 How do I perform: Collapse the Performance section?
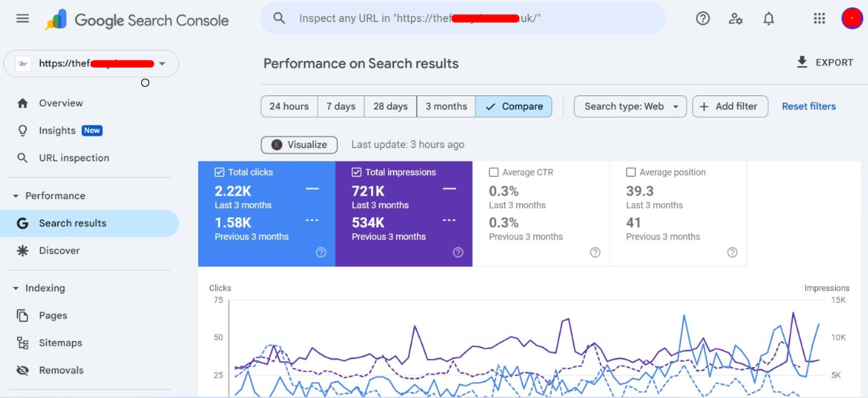pos(15,196)
